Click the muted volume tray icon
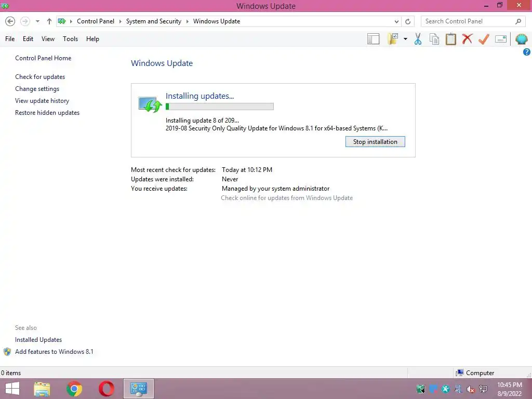Image resolution: width=532 pixels, height=399 pixels. click(x=470, y=389)
